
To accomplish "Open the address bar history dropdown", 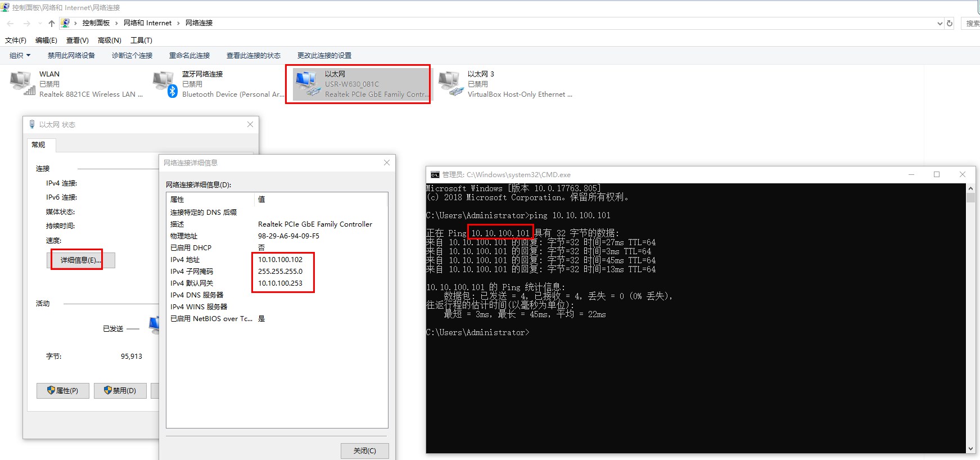I will click(940, 23).
